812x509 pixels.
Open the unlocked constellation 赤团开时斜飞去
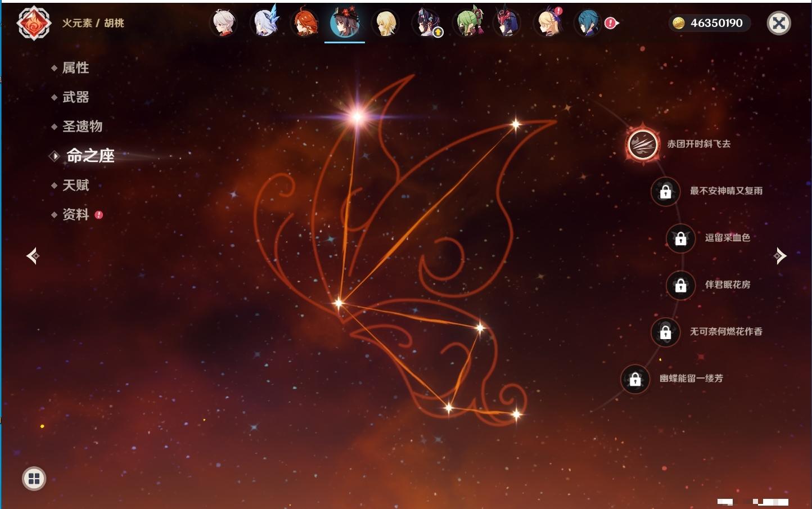[643, 145]
